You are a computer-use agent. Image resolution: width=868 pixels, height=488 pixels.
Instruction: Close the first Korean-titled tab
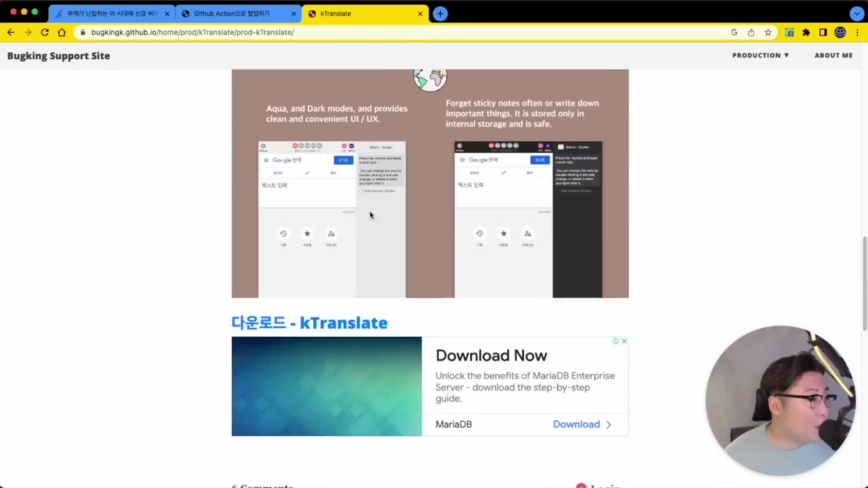(167, 14)
